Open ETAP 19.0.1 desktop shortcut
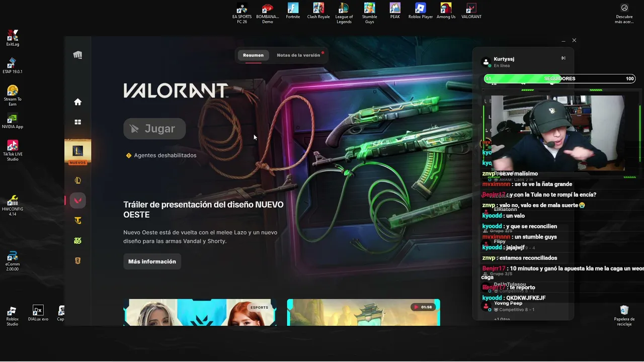The image size is (644, 362). click(13, 65)
